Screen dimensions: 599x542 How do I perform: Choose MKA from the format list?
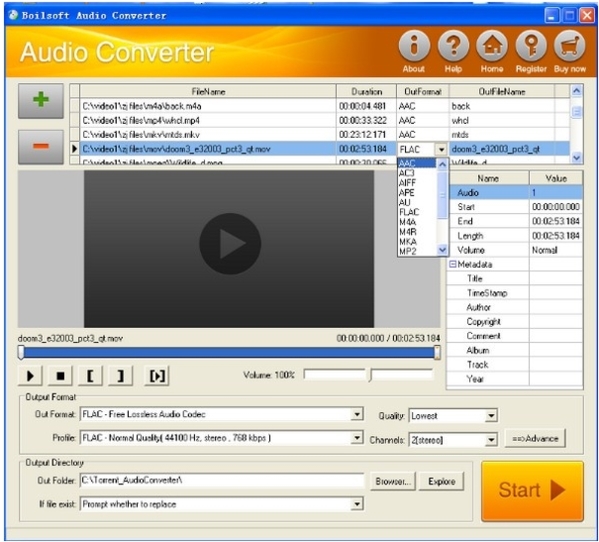click(416, 242)
